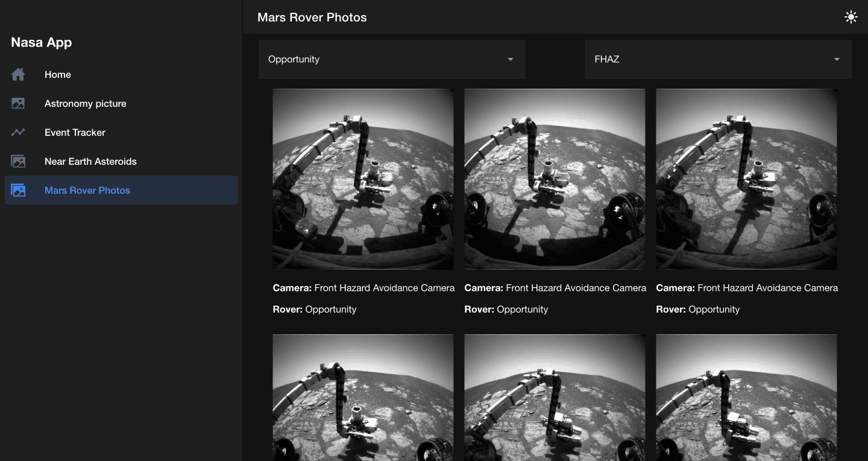Click the middle photo in the second row
The image size is (868, 461).
pos(555,398)
